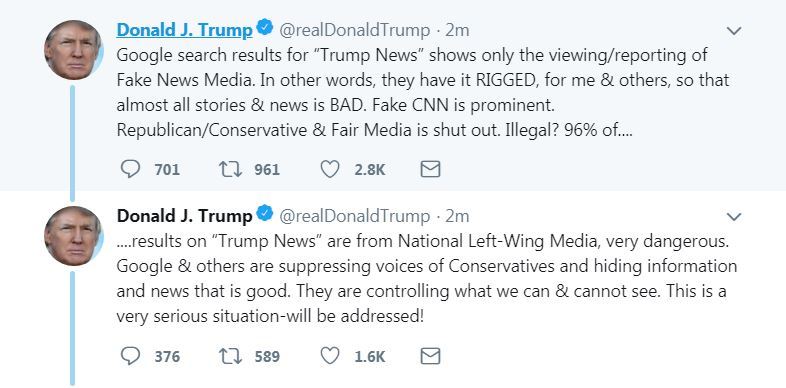
Task: Open the 2m timestamp of first tweet
Action: (457, 31)
